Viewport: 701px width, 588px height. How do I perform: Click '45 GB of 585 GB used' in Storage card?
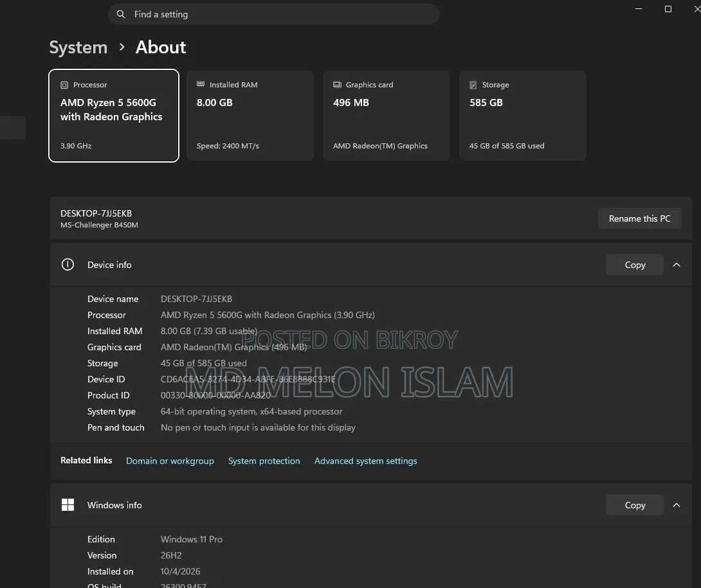click(x=507, y=146)
